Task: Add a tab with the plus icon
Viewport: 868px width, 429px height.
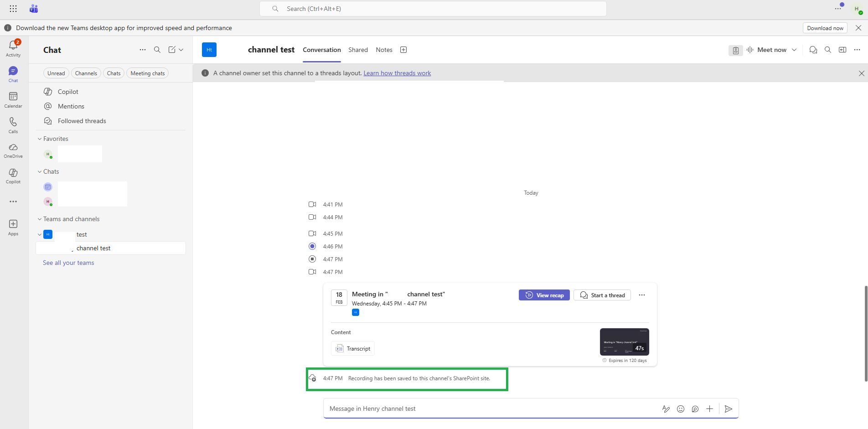Action: [403, 50]
